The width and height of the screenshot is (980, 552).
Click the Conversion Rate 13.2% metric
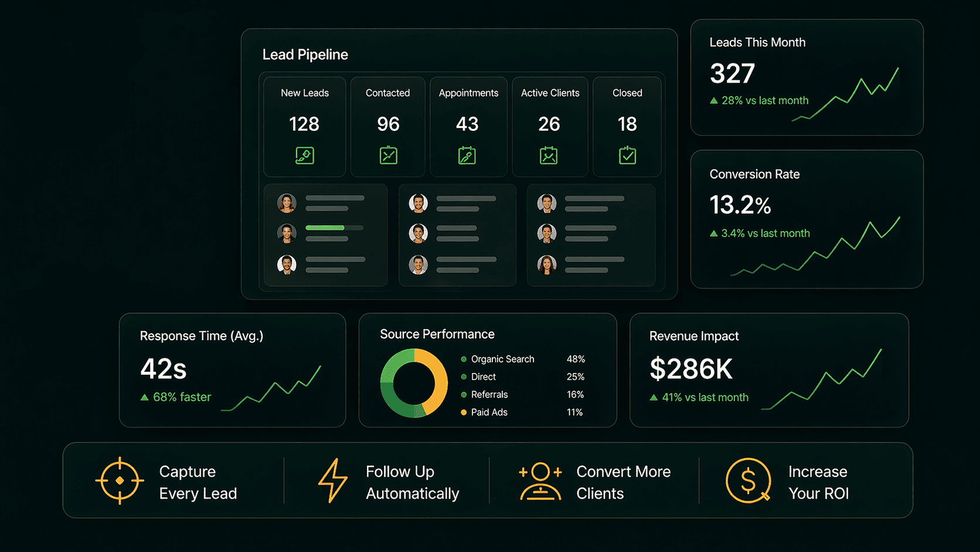[740, 205]
